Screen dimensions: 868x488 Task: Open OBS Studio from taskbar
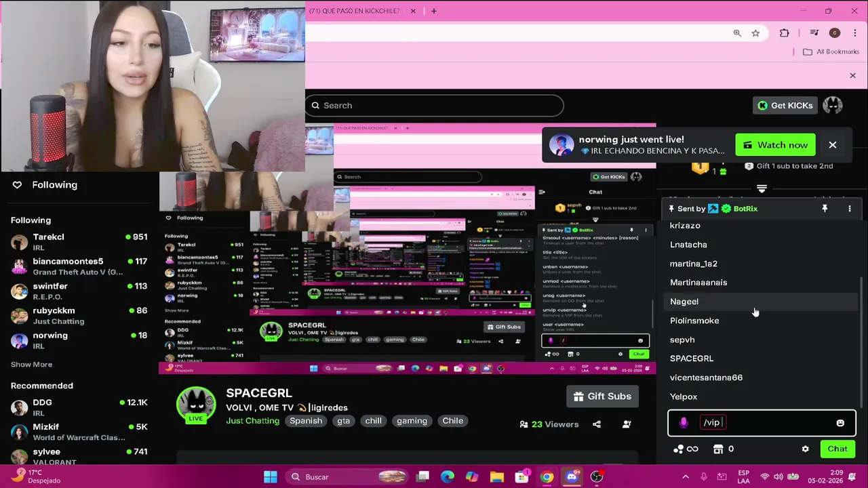coord(597,477)
